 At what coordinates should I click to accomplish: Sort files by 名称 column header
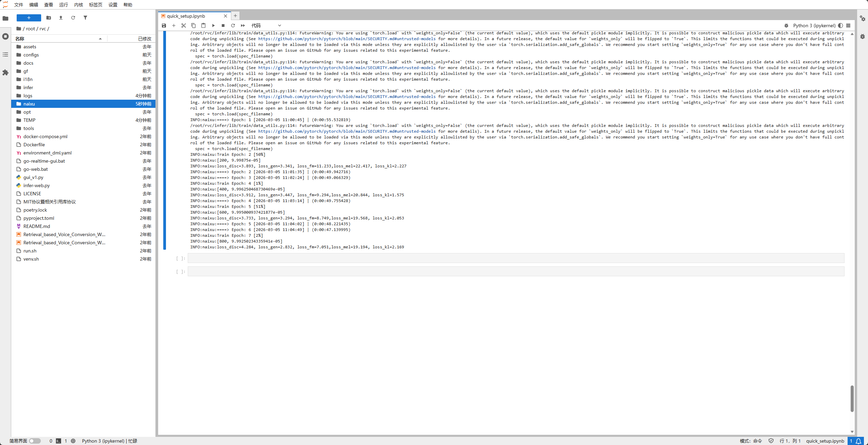(59, 38)
